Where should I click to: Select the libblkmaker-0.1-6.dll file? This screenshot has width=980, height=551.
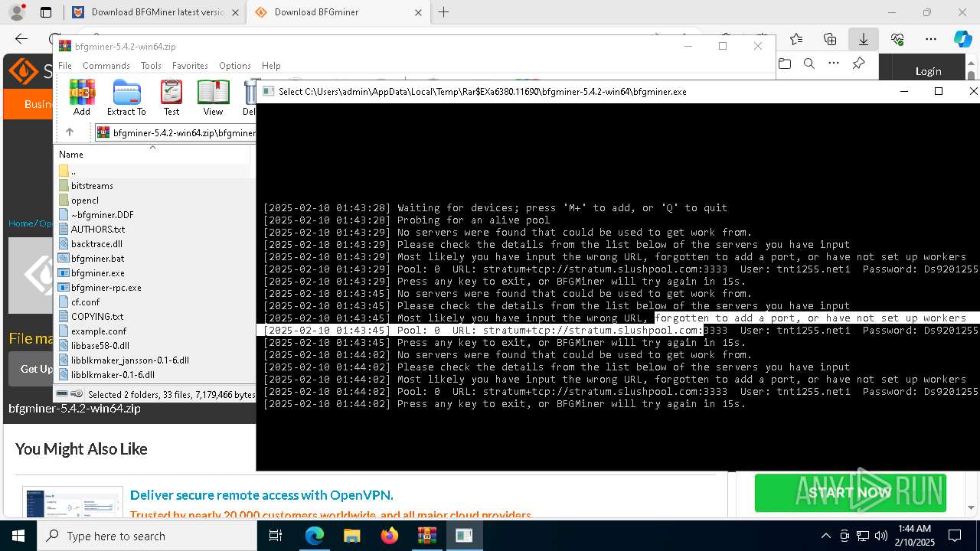[x=113, y=375]
